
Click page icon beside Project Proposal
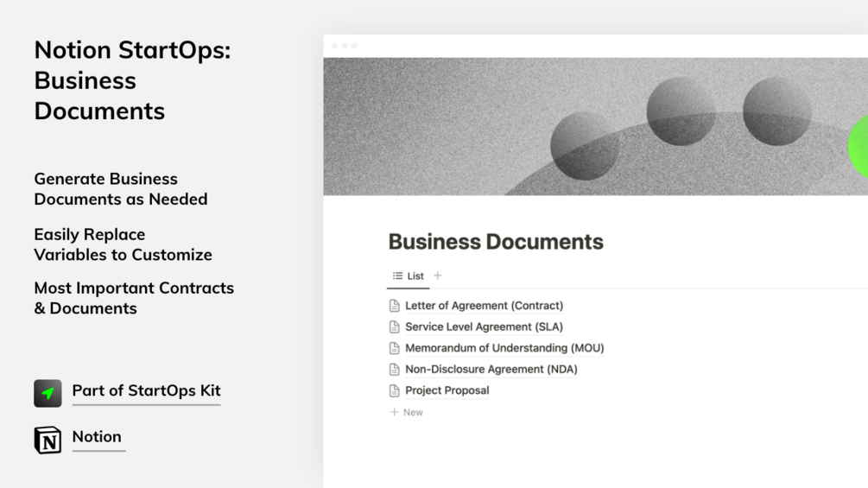pos(394,390)
